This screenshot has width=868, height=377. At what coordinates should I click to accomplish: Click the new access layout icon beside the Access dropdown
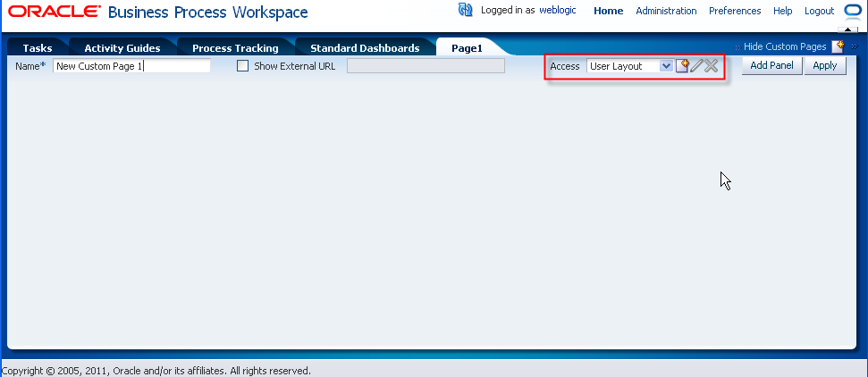(682, 66)
